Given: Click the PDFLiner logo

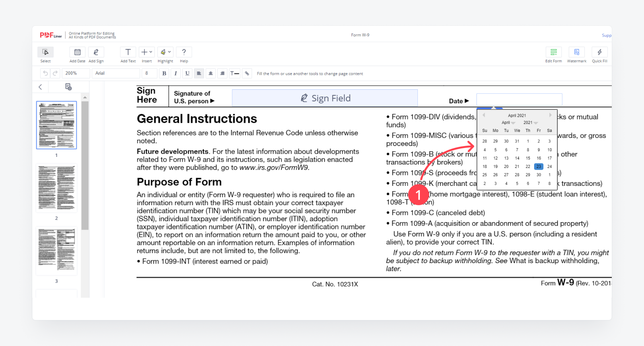Looking at the screenshot, I should point(51,35).
